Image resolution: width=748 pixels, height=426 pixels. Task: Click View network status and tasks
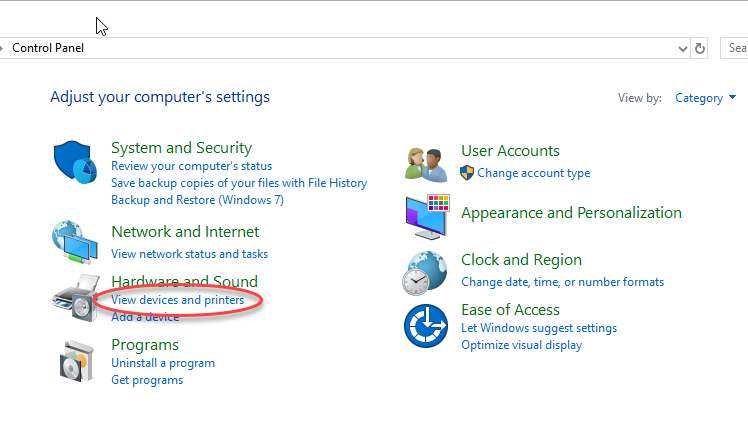click(x=189, y=254)
